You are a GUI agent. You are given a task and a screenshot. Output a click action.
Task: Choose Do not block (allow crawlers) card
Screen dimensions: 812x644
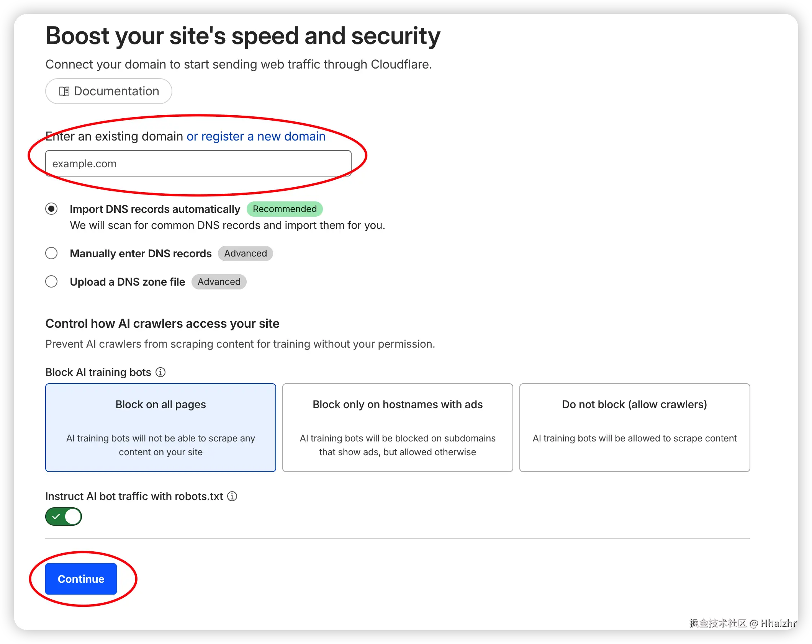tap(634, 428)
